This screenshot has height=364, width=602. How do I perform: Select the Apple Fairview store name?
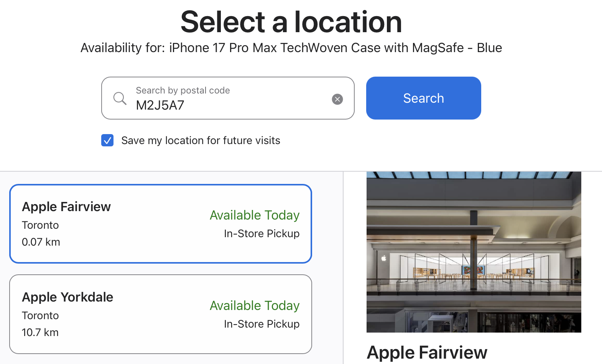pos(66,207)
